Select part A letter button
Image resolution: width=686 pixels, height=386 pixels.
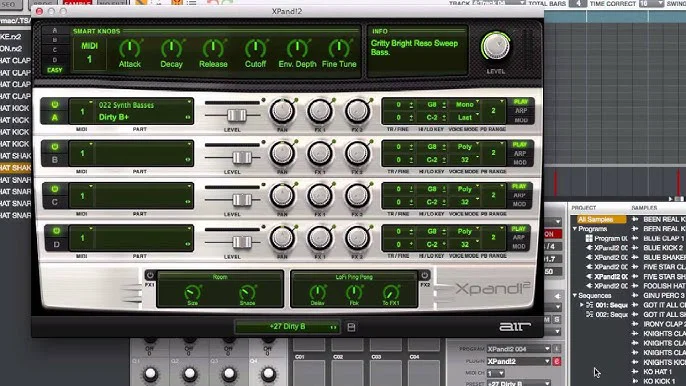tap(55, 117)
